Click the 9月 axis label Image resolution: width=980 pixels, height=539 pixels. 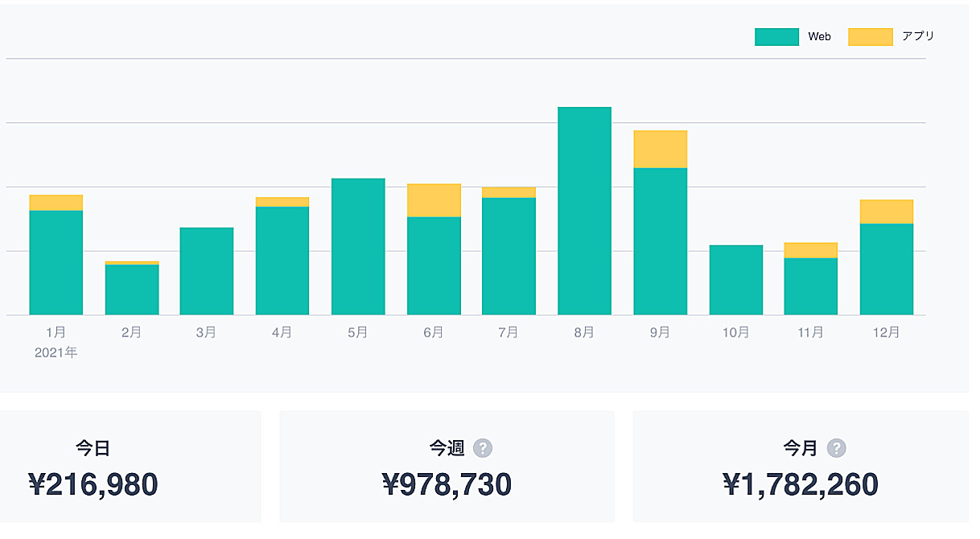pyautogui.click(x=661, y=332)
